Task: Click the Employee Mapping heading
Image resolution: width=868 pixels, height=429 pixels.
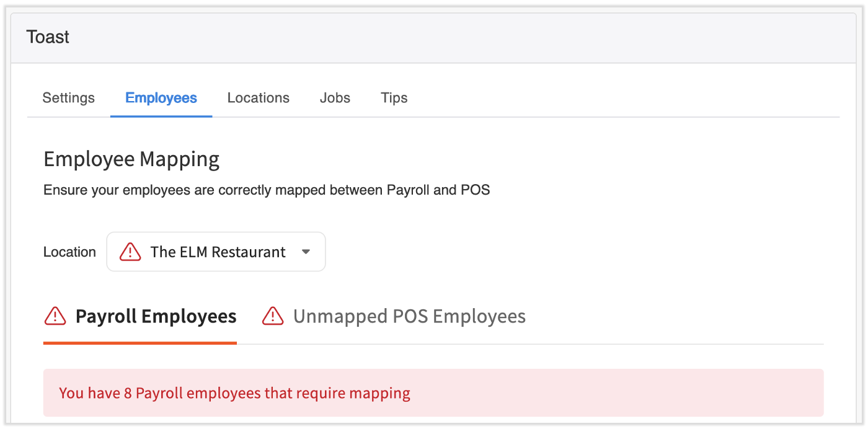Action: (x=131, y=159)
